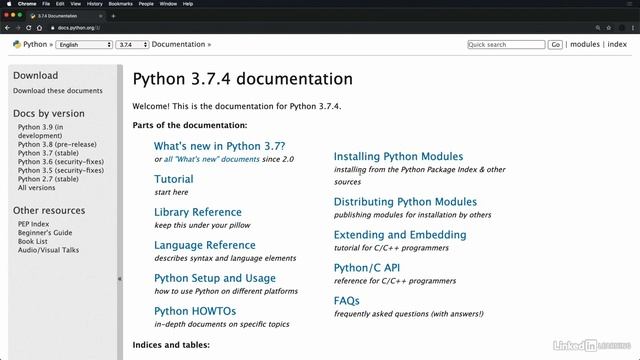Open the modules link in the header
The image size is (640, 360).
coord(585,44)
